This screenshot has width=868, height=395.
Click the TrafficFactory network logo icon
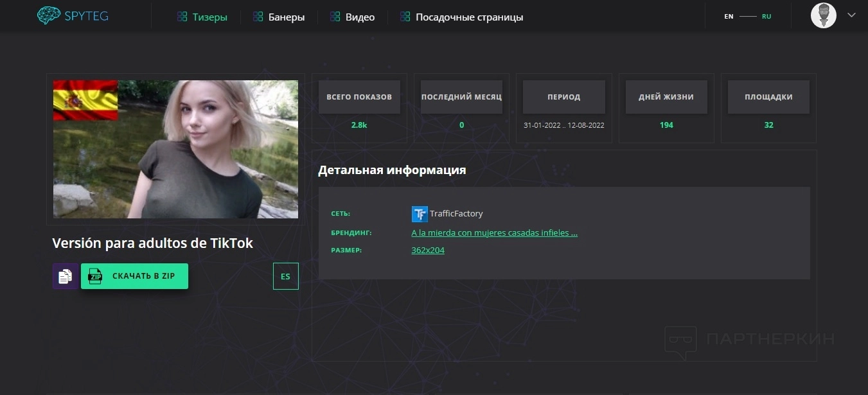(x=420, y=214)
